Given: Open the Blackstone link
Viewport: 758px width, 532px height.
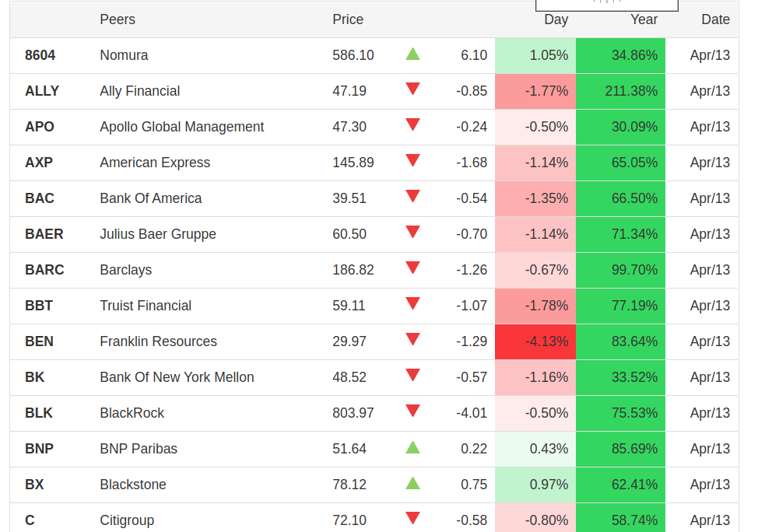Looking at the screenshot, I should pyautogui.click(x=133, y=484).
